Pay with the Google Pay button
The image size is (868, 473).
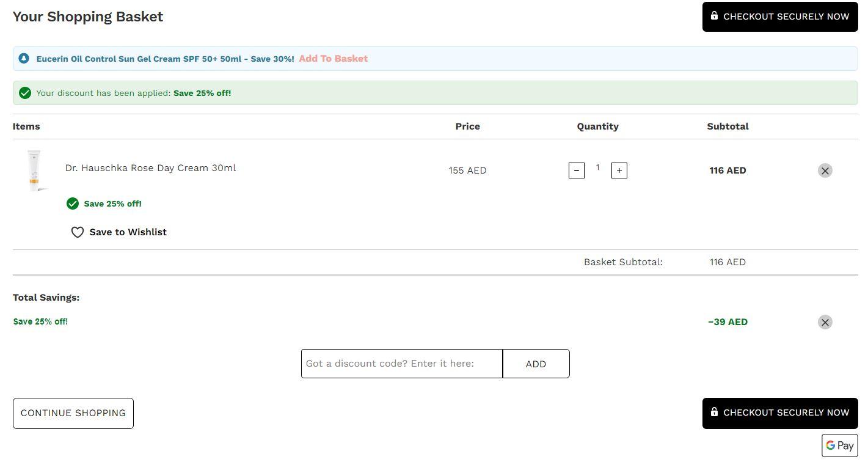click(840, 446)
